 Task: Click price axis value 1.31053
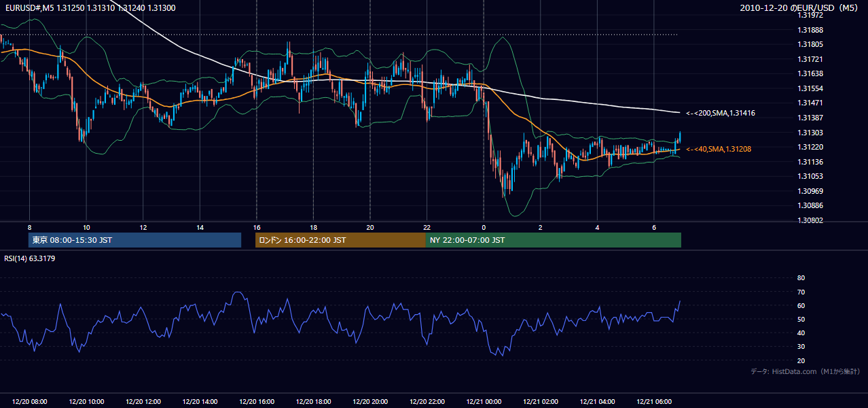pos(810,176)
